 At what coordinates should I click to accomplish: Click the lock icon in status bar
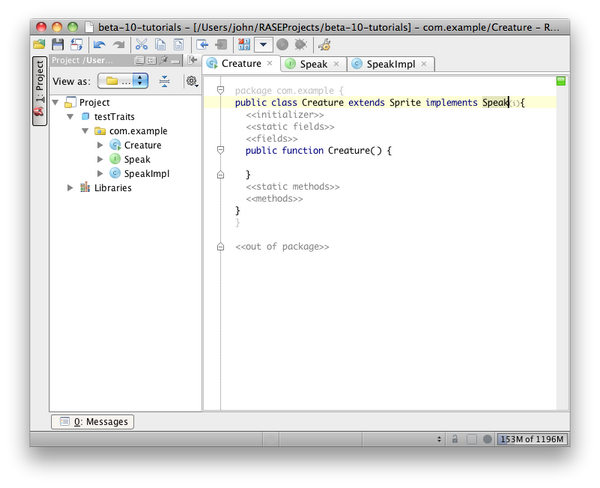pyautogui.click(x=455, y=439)
